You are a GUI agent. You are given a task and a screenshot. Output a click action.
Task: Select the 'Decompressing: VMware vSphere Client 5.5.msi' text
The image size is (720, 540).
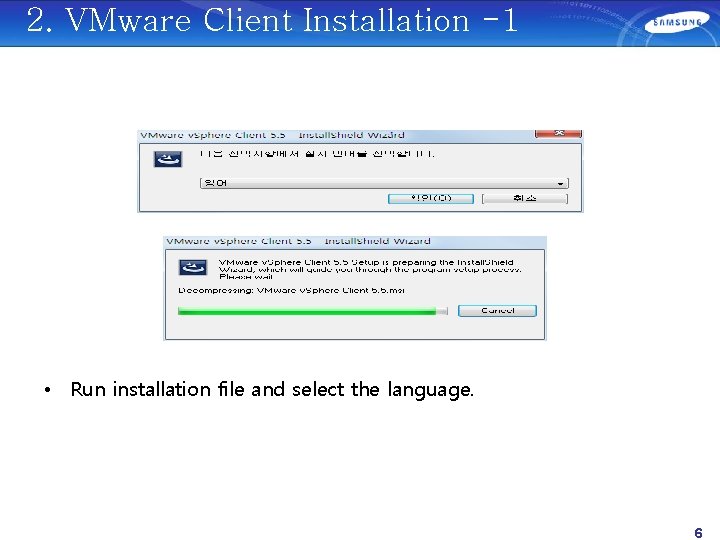(291, 290)
